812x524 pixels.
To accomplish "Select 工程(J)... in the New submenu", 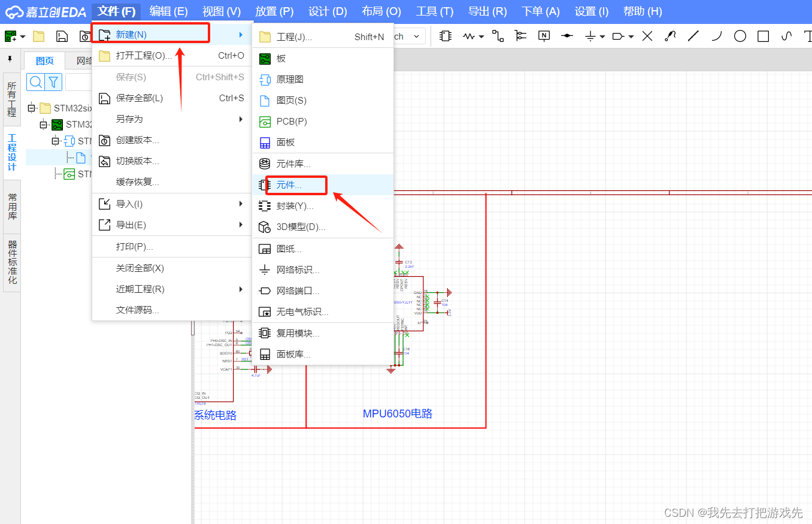I will [x=323, y=37].
